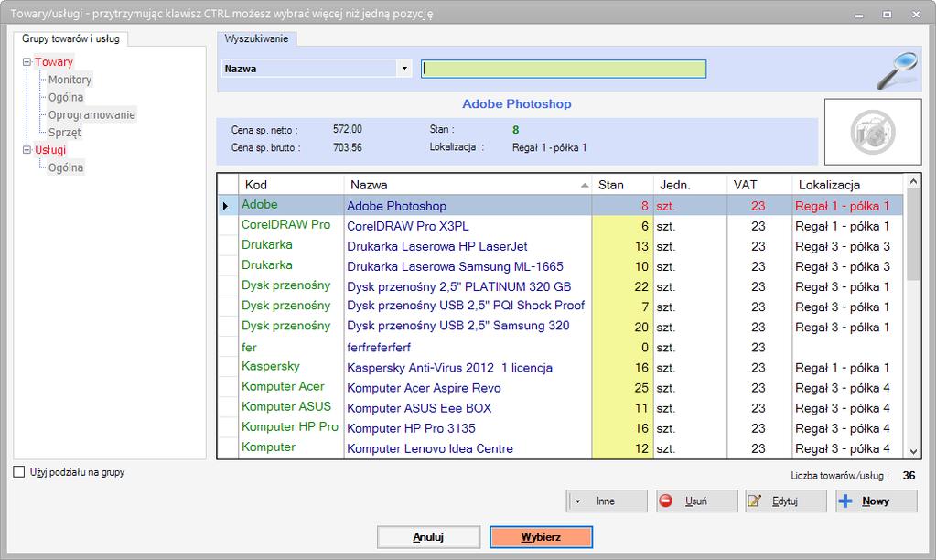The image size is (936, 560).
Task: Sort by the Nazwa column header
Action: [x=468, y=185]
